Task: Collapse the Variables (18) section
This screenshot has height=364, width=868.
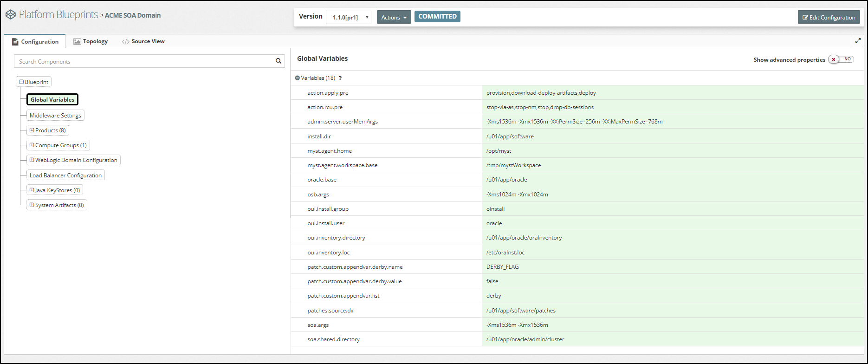Action: point(298,78)
